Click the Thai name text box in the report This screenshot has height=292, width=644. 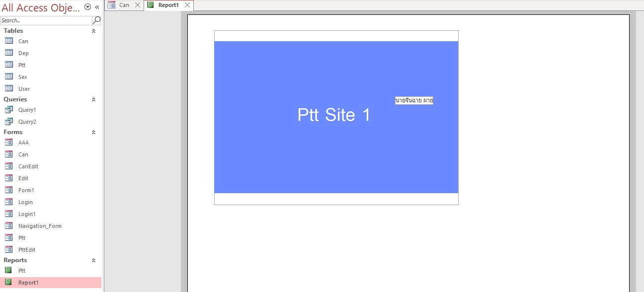(x=414, y=100)
